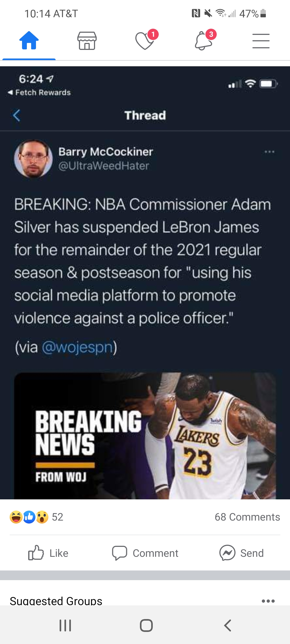Image resolution: width=290 pixels, height=644 pixels.
Task: Tap the Breaking News LeBron picture
Action: click(x=145, y=436)
